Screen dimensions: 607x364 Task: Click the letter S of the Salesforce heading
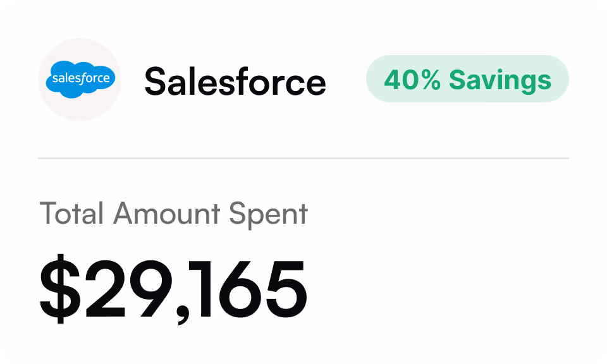156,82
